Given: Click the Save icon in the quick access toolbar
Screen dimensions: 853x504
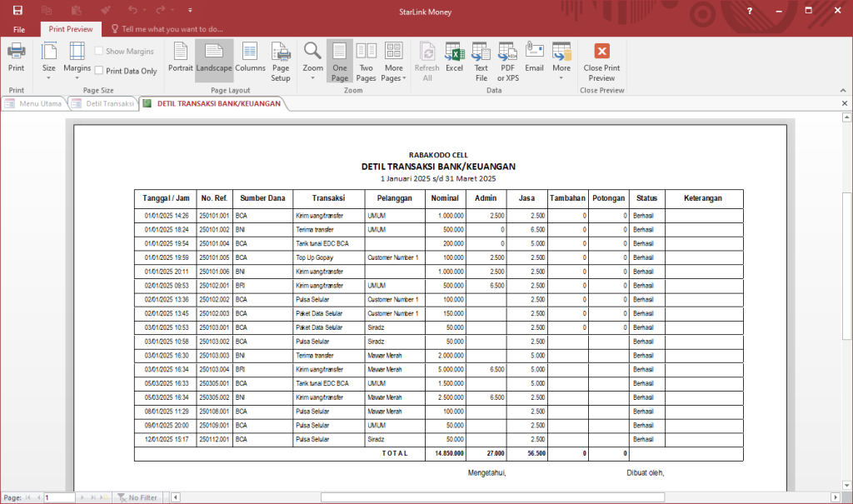Looking at the screenshot, I should (x=18, y=10).
